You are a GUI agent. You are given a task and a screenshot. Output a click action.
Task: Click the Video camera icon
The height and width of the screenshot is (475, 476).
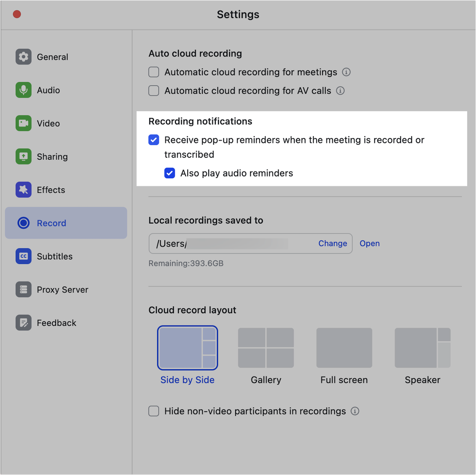pos(23,123)
